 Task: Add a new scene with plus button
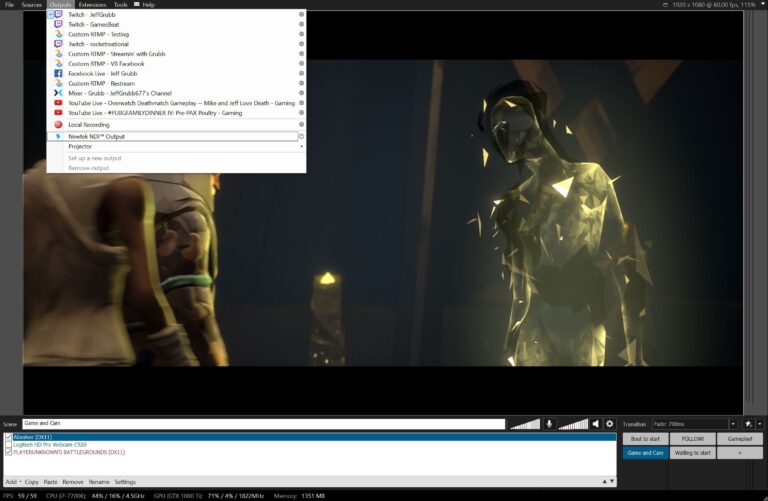coord(740,453)
